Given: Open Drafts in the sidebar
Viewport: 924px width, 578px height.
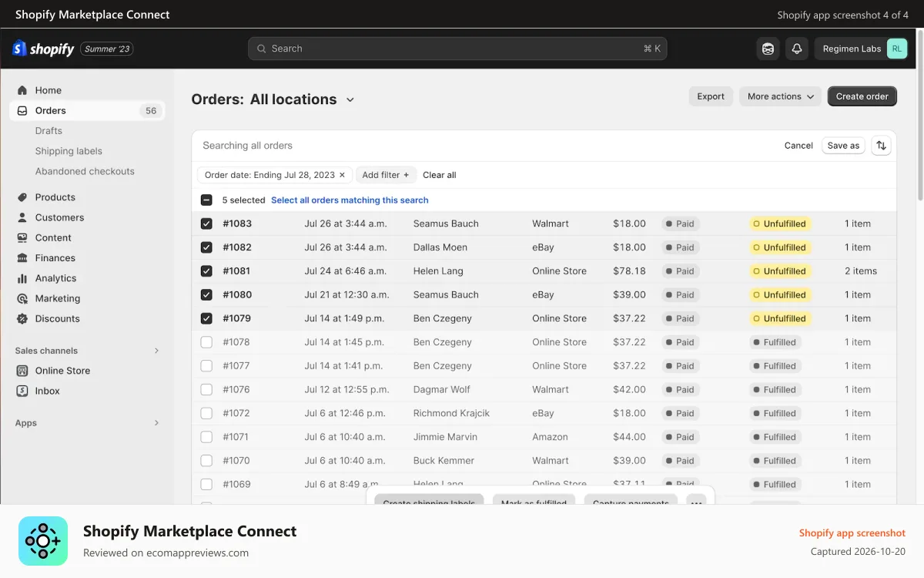Looking at the screenshot, I should point(49,131).
